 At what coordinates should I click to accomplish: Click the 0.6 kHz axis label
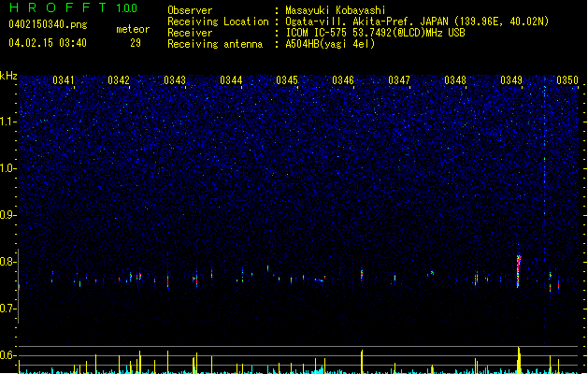[x=8, y=355]
